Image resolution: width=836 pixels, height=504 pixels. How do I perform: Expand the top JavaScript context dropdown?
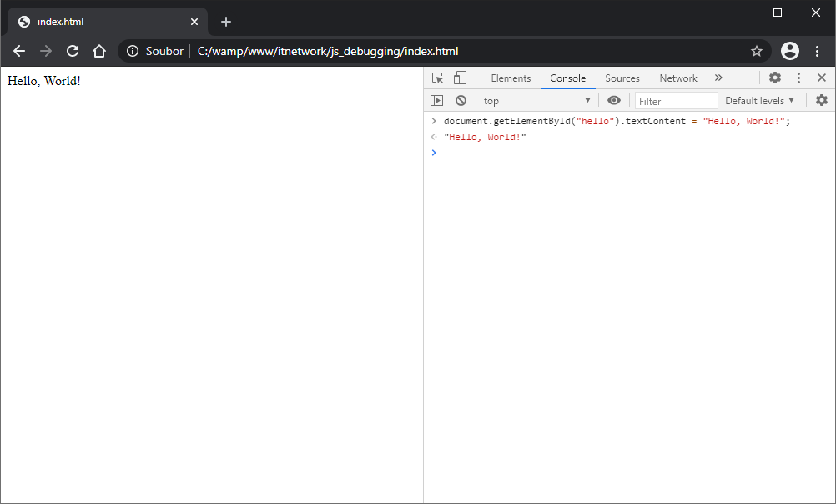(x=536, y=101)
